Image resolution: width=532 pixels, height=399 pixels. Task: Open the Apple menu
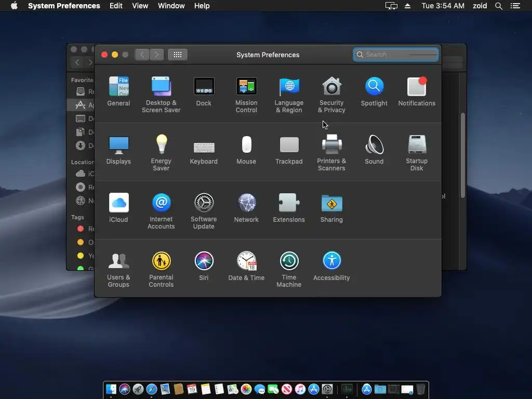(x=14, y=6)
